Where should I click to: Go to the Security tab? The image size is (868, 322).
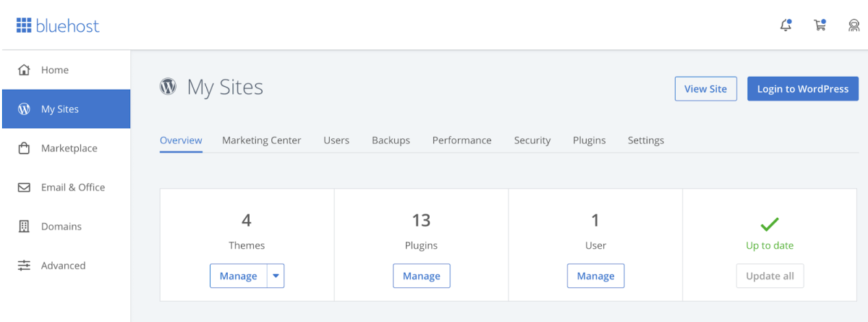[x=532, y=140]
